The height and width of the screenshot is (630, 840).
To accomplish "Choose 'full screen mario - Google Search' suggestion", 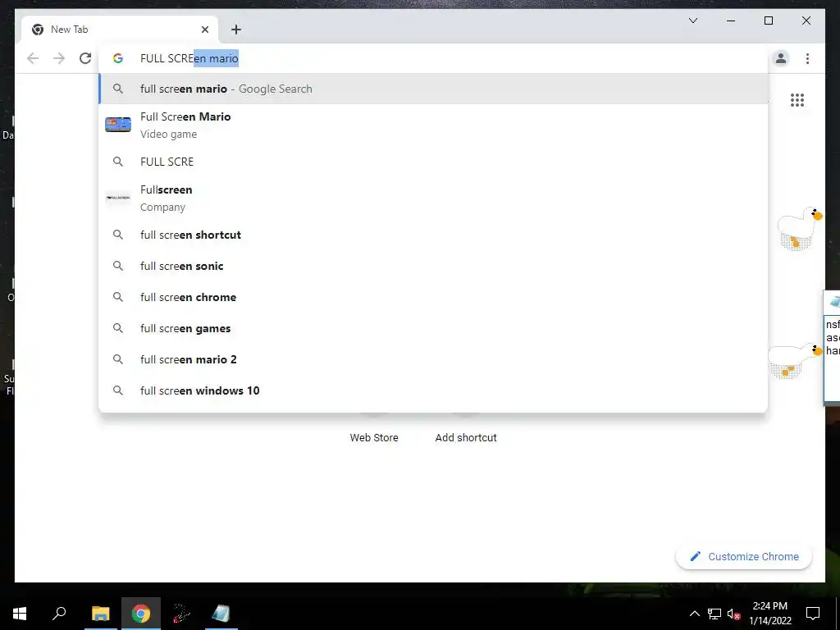I will coord(433,89).
